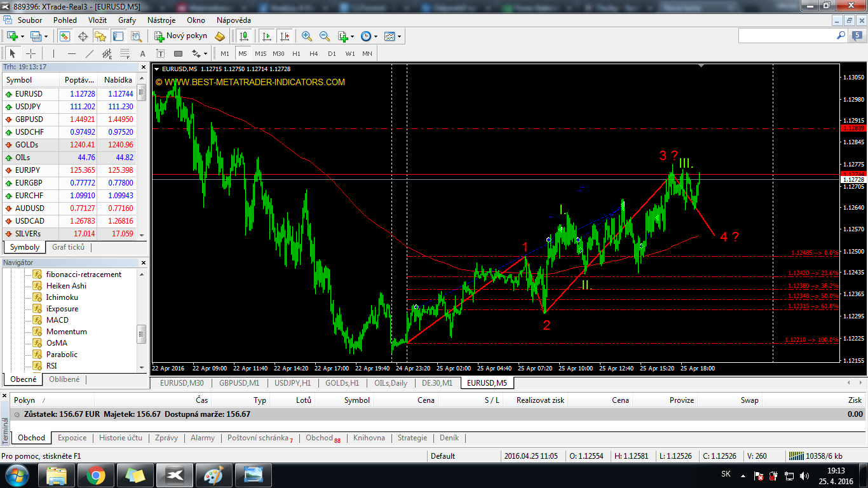Click the Navigator scrollbar thumb
Image resolution: width=868 pixels, height=488 pixels.
coord(142,334)
